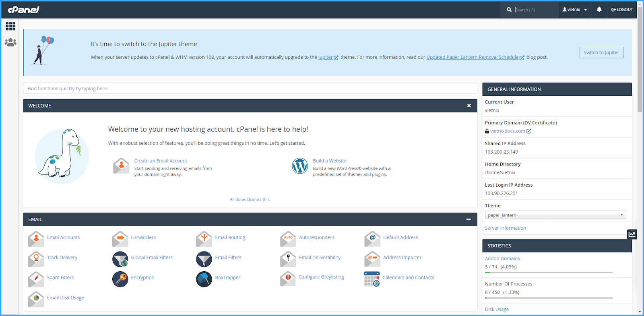Open the Default Address icon
Viewport: 644px width, 316px height.
click(372, 239)
